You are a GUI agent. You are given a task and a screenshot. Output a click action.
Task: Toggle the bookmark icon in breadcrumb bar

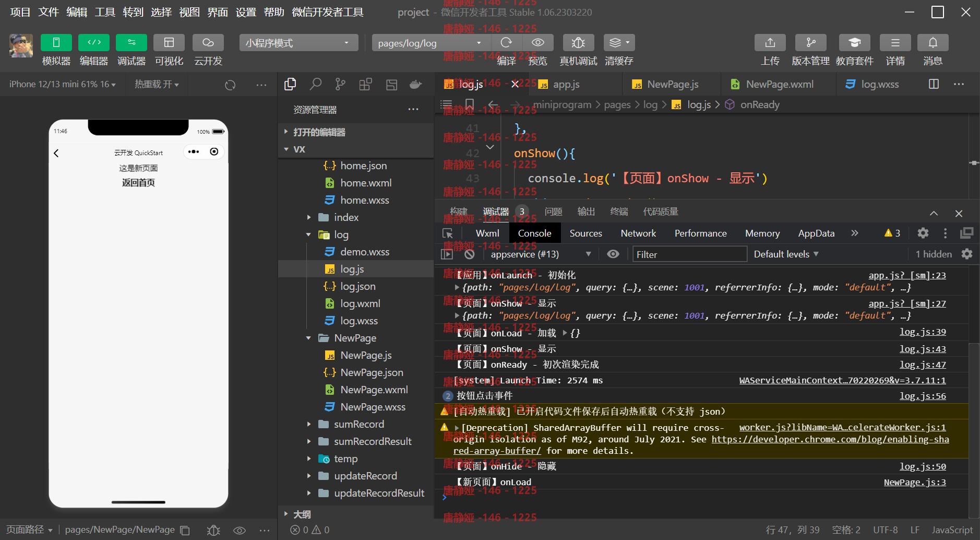pos(469,104)
